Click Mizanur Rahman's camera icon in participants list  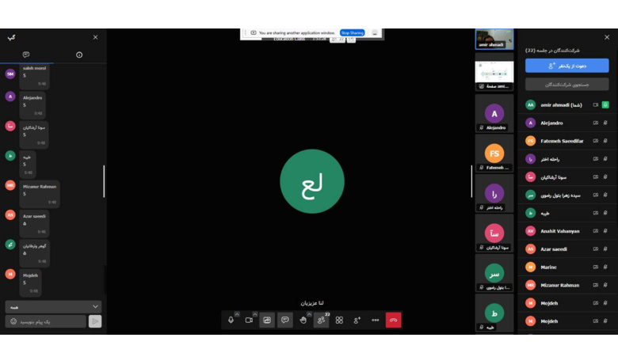point(596,285)
